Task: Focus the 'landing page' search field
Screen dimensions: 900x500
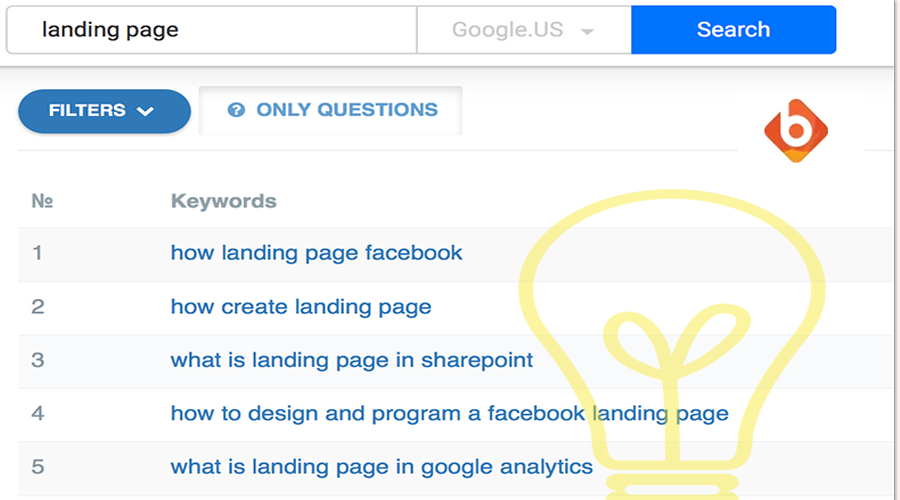Action: [x=212, y=30]
